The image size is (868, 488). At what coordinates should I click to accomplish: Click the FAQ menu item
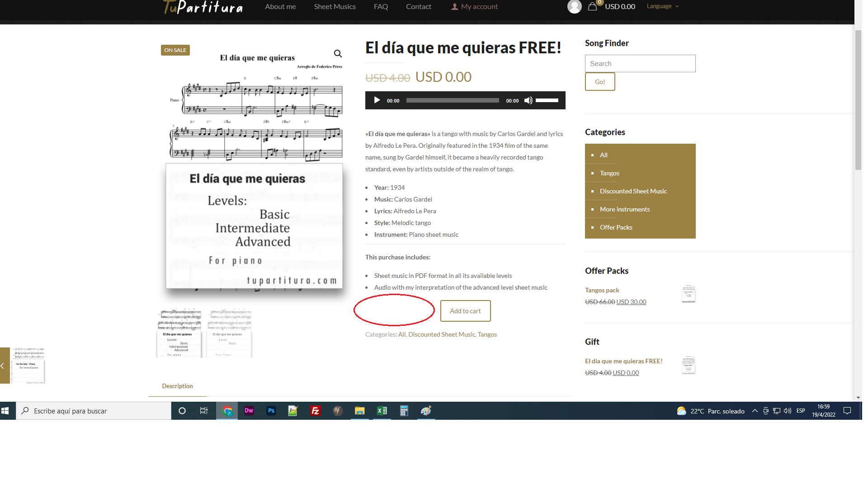click(x=381, y=6)
